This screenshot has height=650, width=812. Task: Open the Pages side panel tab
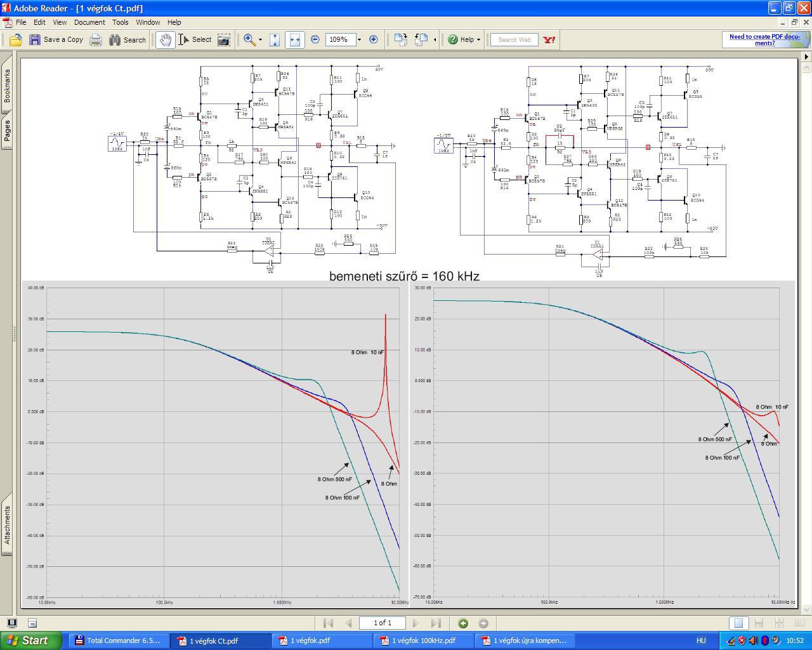click(x=7, y=131)
